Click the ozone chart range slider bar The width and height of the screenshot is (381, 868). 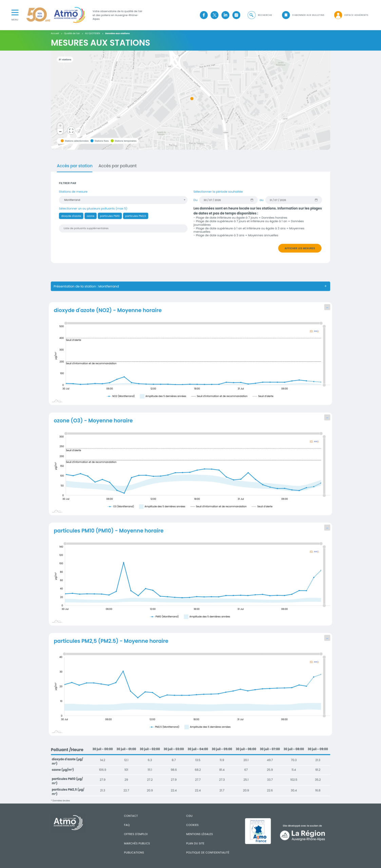[x=193, y=433]
